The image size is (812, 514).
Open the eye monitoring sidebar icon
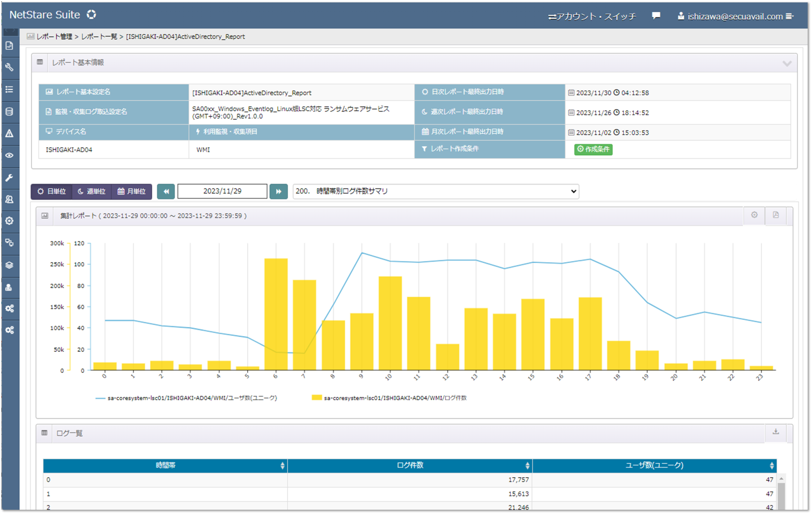(x=9, y=155)
